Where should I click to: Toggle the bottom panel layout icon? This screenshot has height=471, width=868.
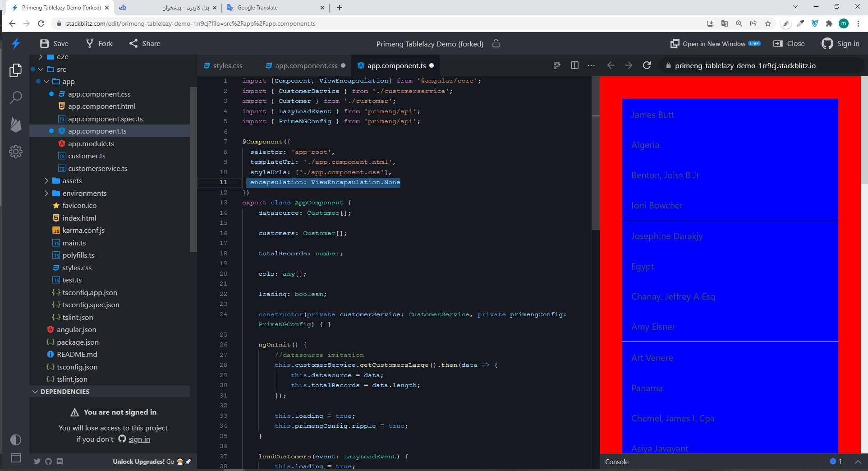click(x=16, y=458)
